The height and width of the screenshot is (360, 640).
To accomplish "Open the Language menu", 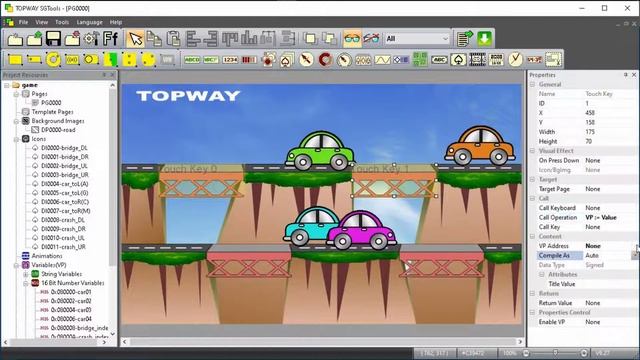I will (x=89, y=22).
